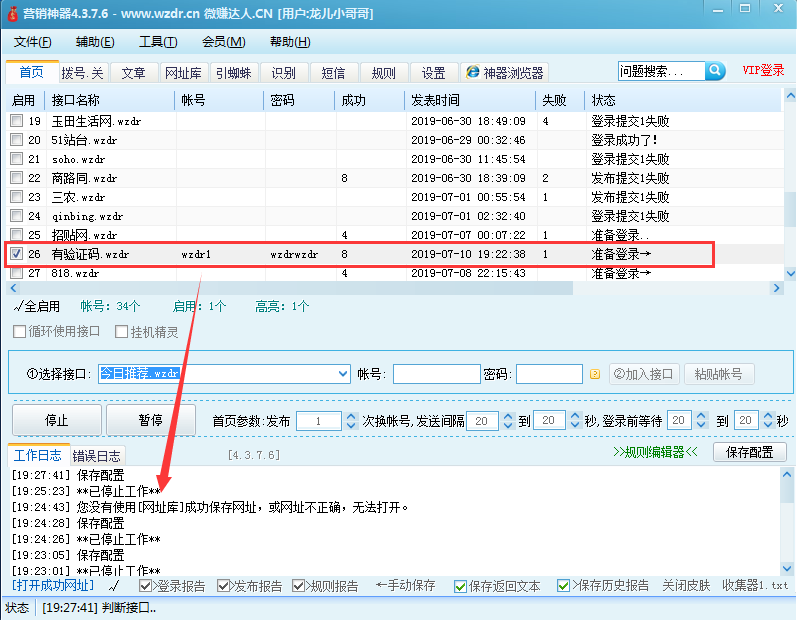The width and height of the screenshot is (797, 620).
Task: Switch to the 文章 tab
Action: coord(133,73)
